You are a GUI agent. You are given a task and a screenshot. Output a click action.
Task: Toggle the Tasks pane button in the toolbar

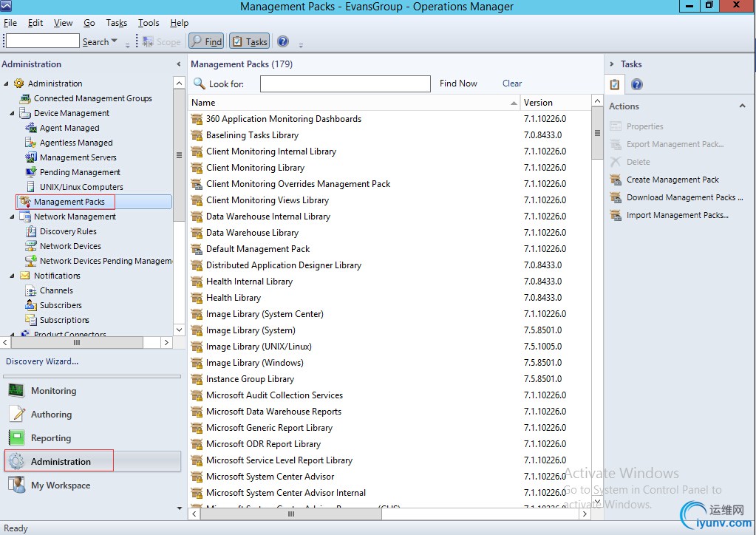pos(249,42)
